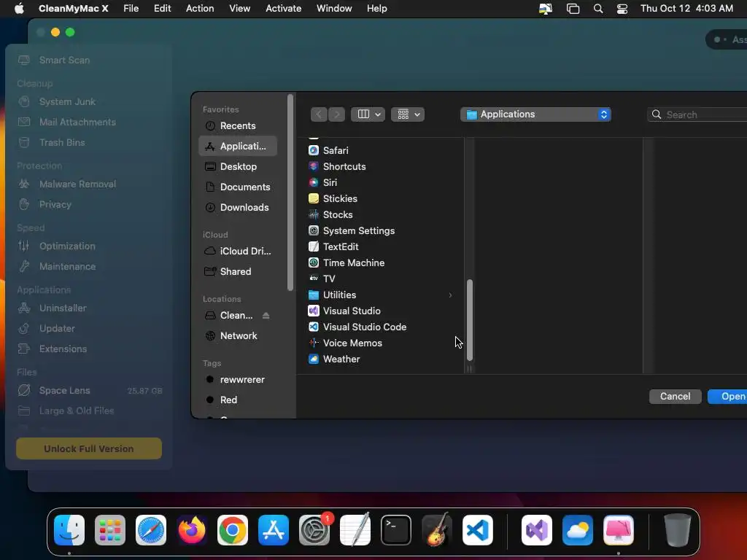Open the Extensions module
747x560 pixels.
click(x=88, y=349)
